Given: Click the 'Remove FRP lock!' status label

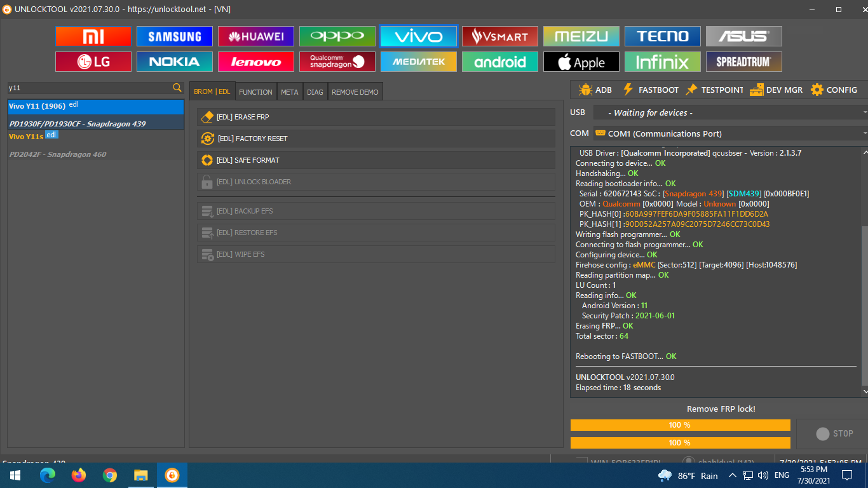Looking at the screenshot, I should [721, 409].
